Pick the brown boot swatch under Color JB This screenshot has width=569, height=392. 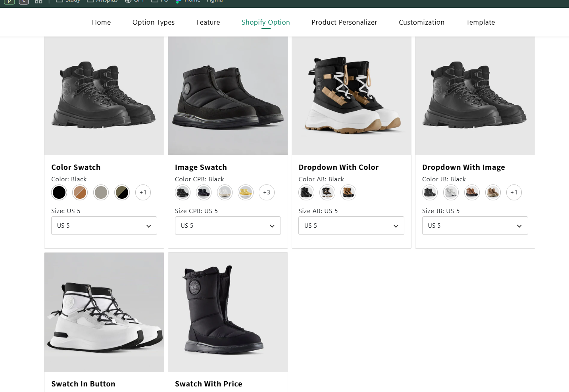[x=472, y=192]
